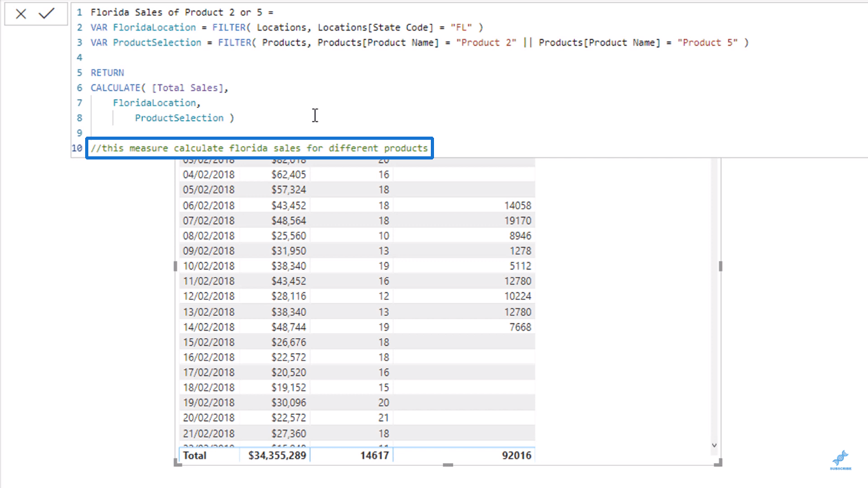The width and height of the screenshot is (868, 488).
Task: Select the 10/02/2018 date cell
Action: [208, 266]
